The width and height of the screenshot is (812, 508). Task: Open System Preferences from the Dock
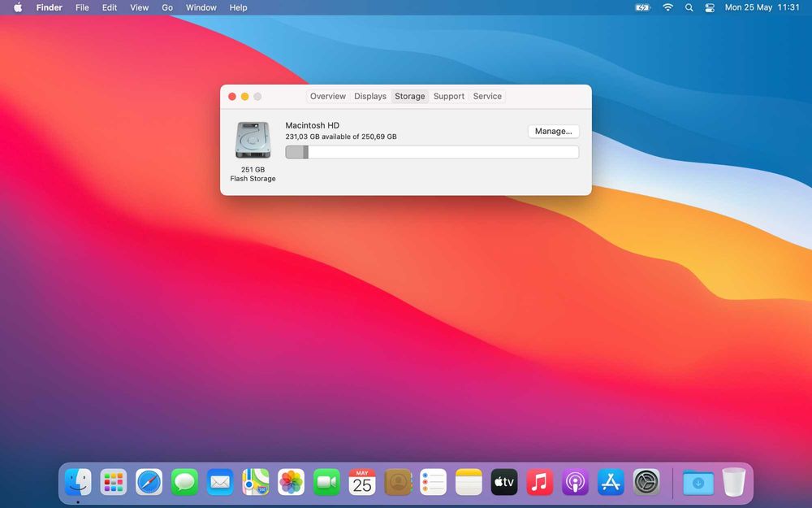click(x=646, y=482)
